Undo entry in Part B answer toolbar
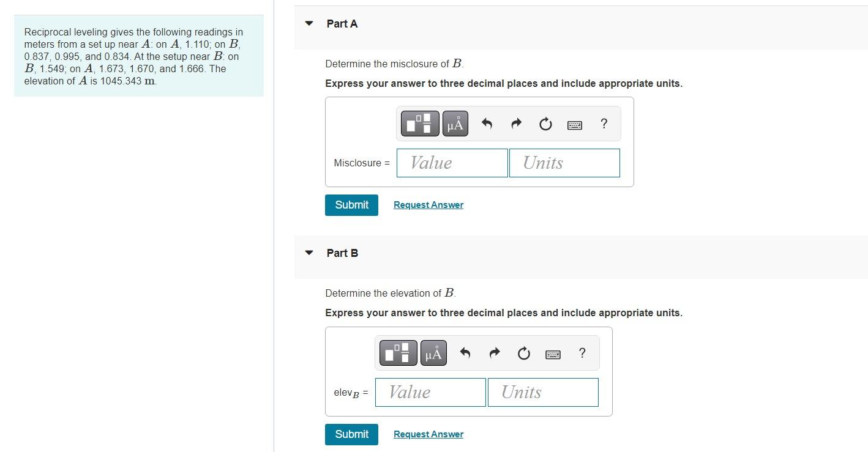Image resolution: width=868 pixels, height=452 pixels. 465,352
